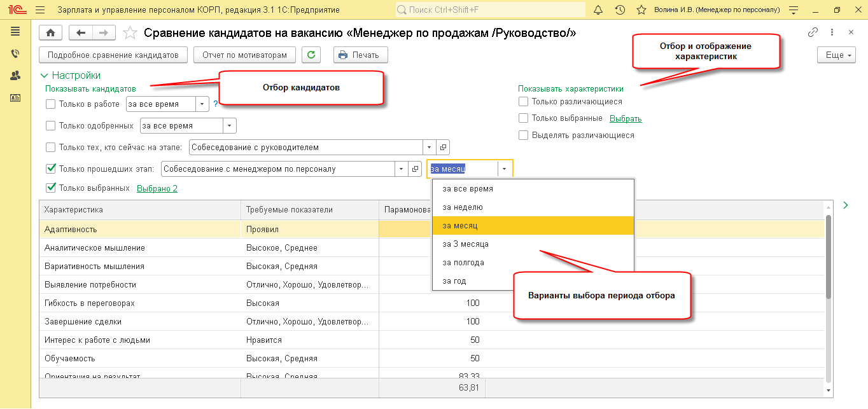Open dropdown of «Собеседование с руководителем» stage
The width and height of the screenshot is (868, 409).
point(431,147)
